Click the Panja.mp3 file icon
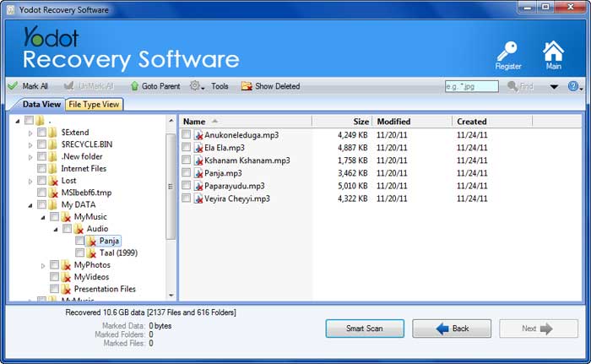591x364 pixels. tap(198, 173)
